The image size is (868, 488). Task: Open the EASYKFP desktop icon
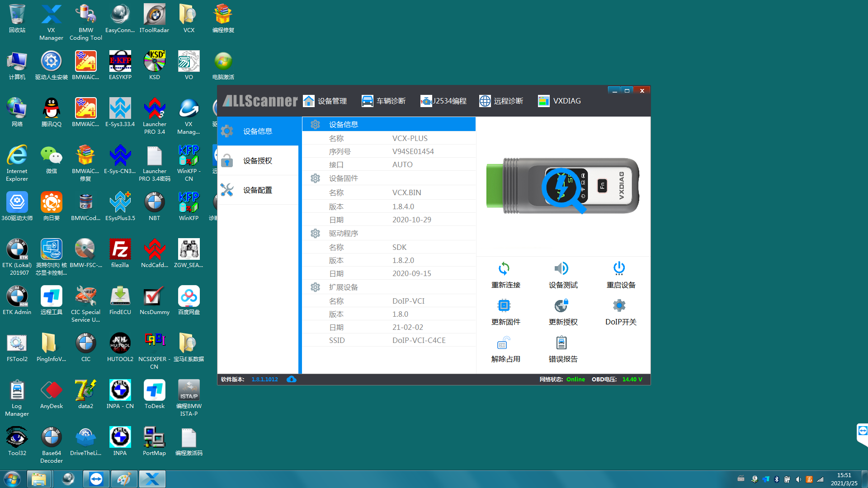(120, 66)
